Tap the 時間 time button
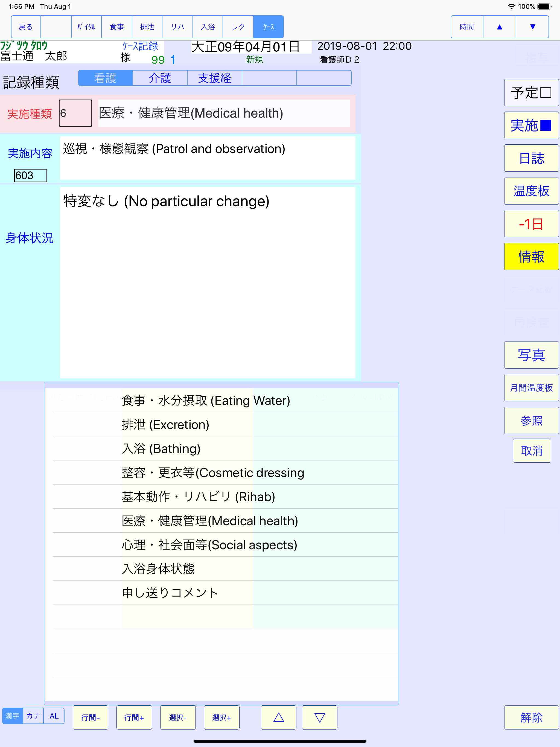This screenshot has width=560, height=747. click(x=467, y=27)
